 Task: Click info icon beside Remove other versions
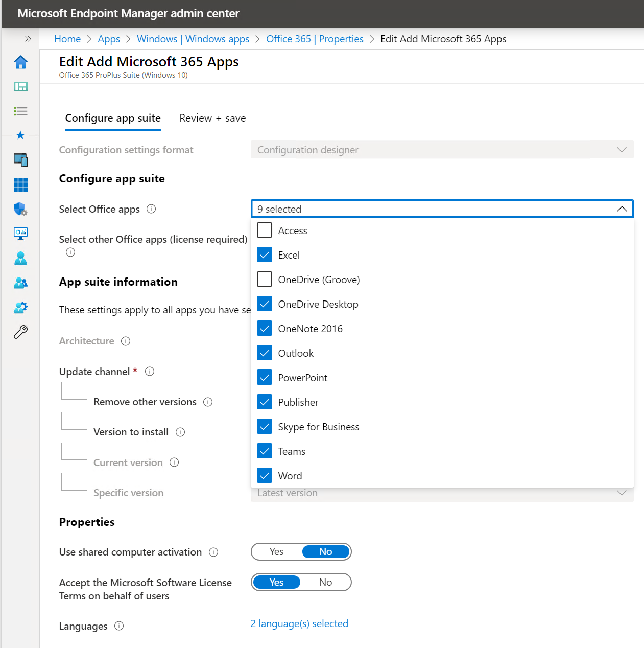click(x=208, y=402)
